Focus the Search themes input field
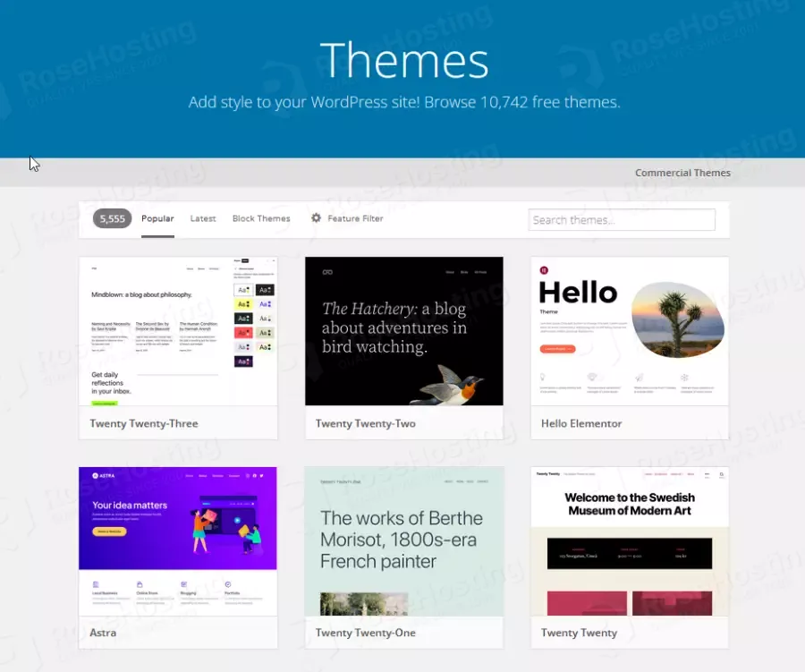This screenshot has height=672, width=805. point(622,220)
